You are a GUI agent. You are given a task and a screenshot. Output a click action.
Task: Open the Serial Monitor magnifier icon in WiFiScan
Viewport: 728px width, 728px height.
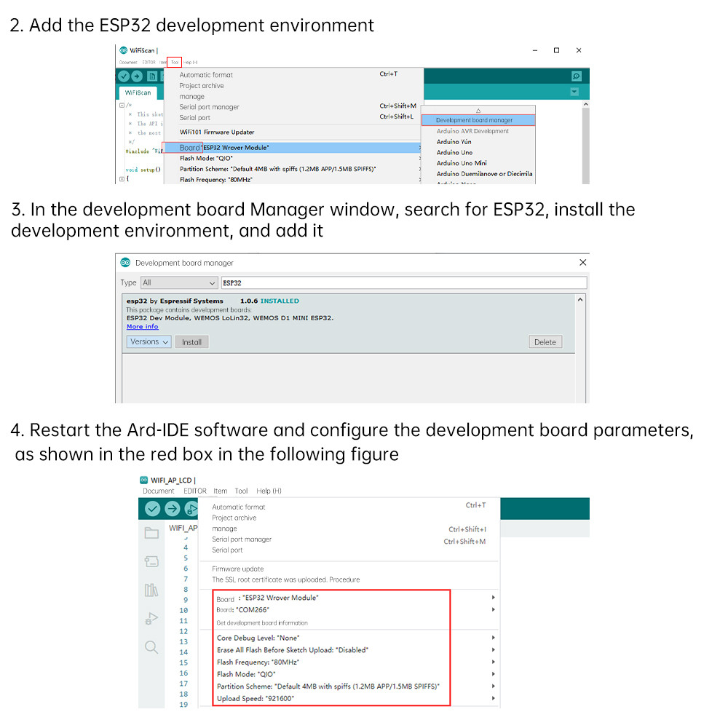tap(576, 76)
